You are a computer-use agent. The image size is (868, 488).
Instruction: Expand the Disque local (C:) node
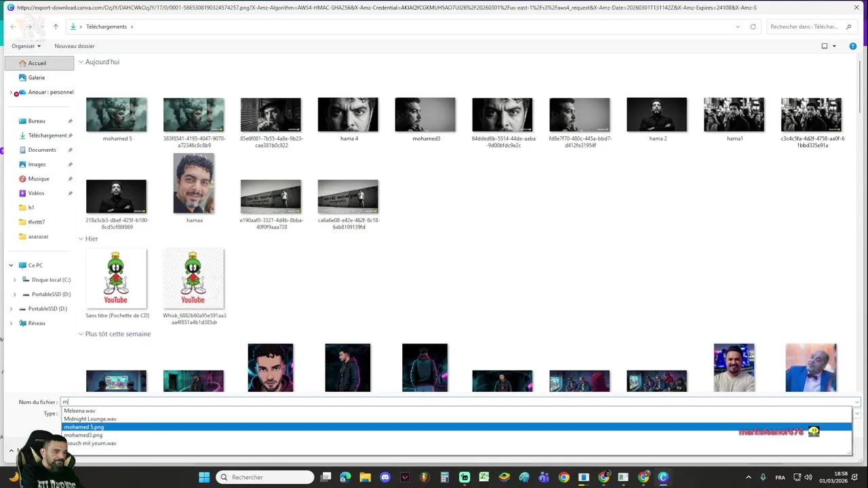15,280
